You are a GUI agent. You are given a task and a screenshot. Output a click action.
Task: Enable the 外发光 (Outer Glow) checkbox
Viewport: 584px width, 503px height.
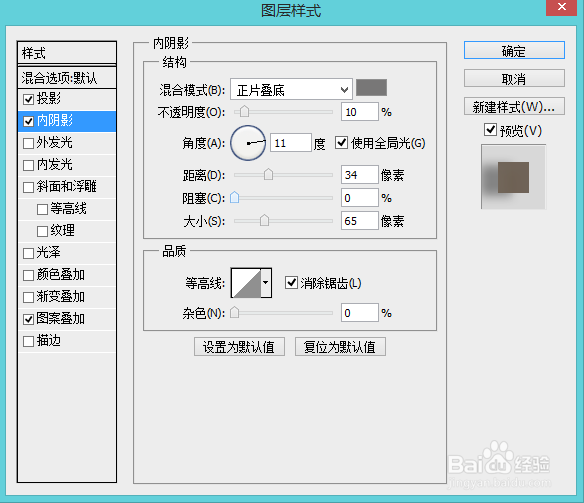pos(28,143)
